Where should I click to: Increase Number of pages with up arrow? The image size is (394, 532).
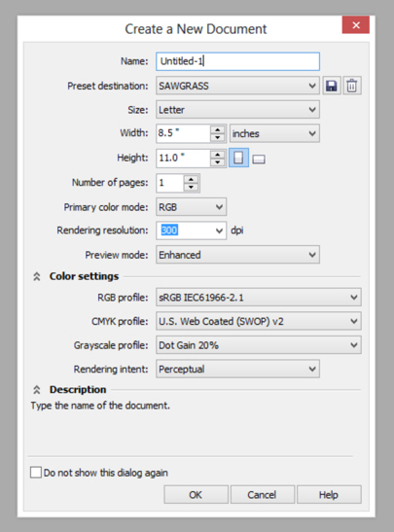coord(191,179)
